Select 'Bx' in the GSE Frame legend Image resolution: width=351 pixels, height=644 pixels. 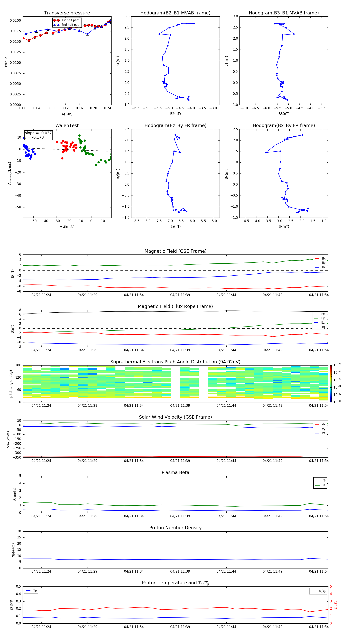(320, 259)
